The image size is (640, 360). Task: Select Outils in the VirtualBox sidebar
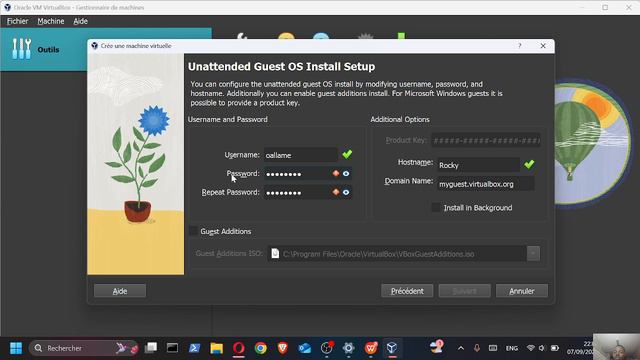(105, 49)
